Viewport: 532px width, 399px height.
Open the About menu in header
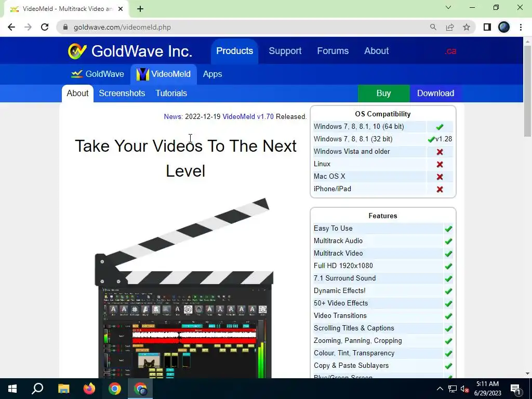[x=376, y=51]
